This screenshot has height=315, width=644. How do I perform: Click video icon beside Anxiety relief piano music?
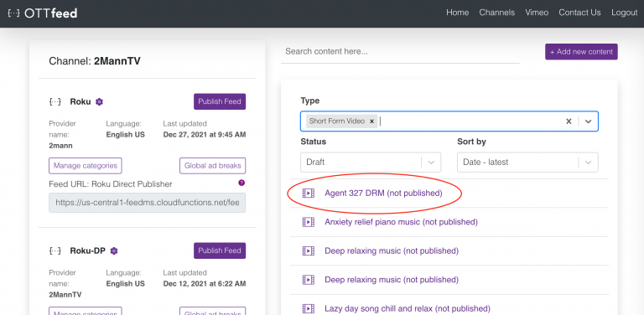(309, 222)
